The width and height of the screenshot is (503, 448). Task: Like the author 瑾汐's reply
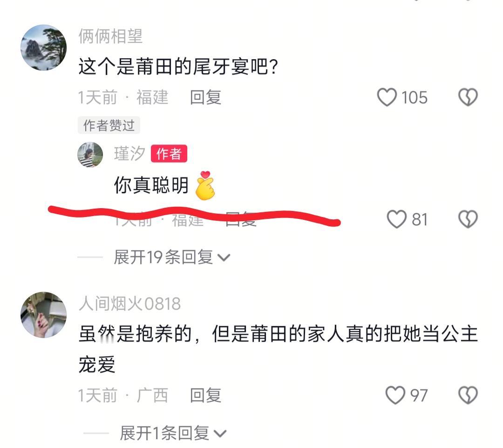pyautogui.click(x=397, y=219)
